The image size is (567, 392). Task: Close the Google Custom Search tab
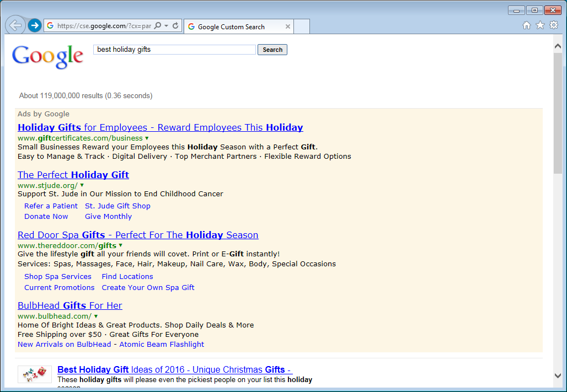(x=288, y=26)
